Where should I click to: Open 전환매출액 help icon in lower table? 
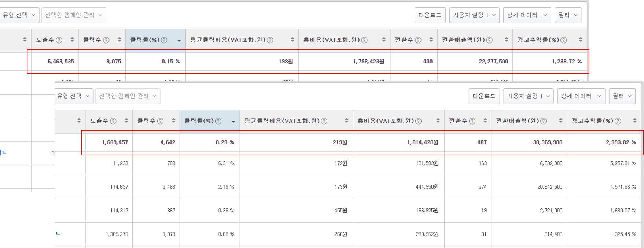point(544,121)
